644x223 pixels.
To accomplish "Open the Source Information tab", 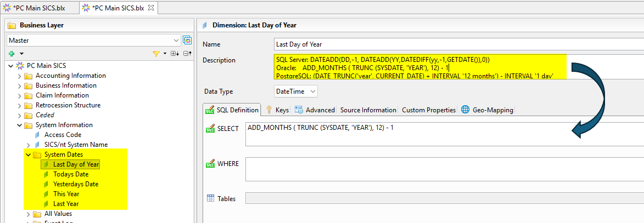I will [x=368, y=110].
